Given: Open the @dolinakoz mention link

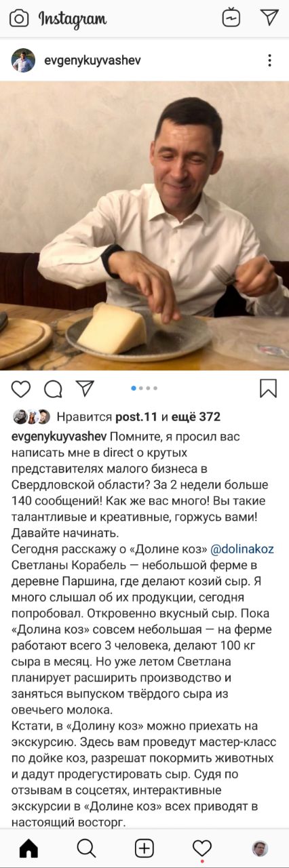Looking at the screenshot, I should [x=243, y=549].
